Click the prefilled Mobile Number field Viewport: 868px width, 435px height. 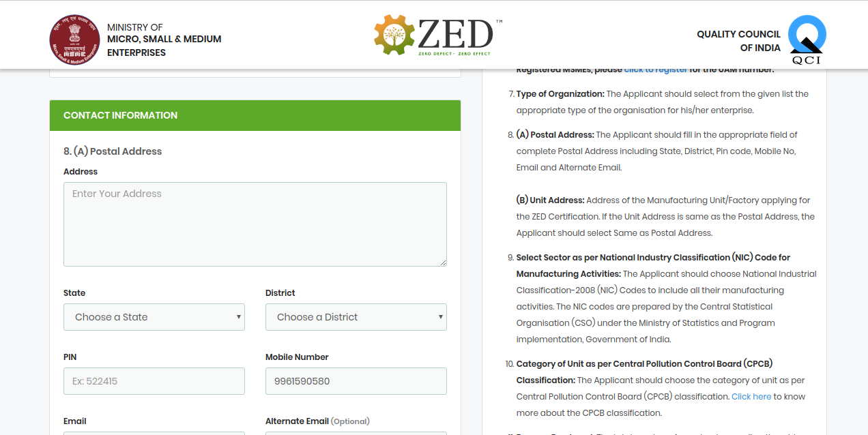(356, 380)
